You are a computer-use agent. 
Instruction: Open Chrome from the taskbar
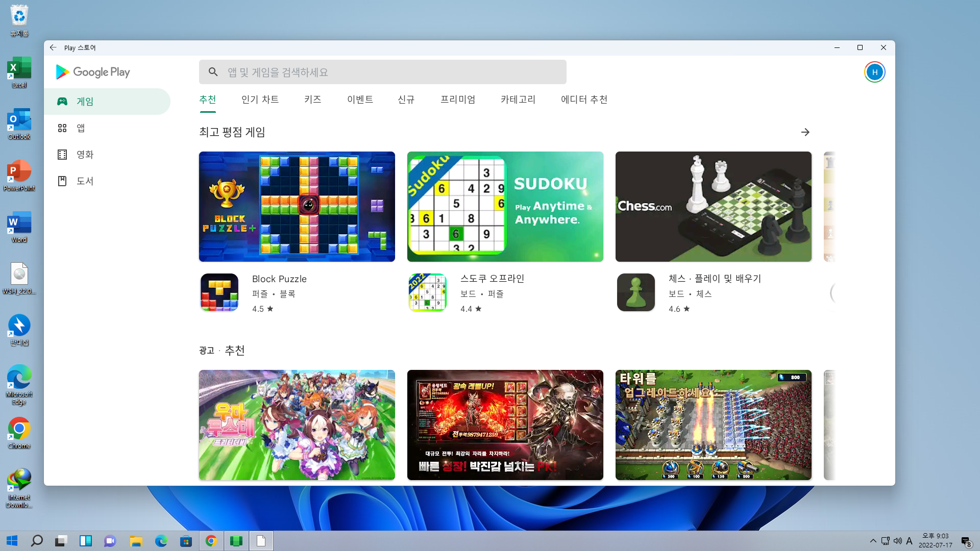211,541
